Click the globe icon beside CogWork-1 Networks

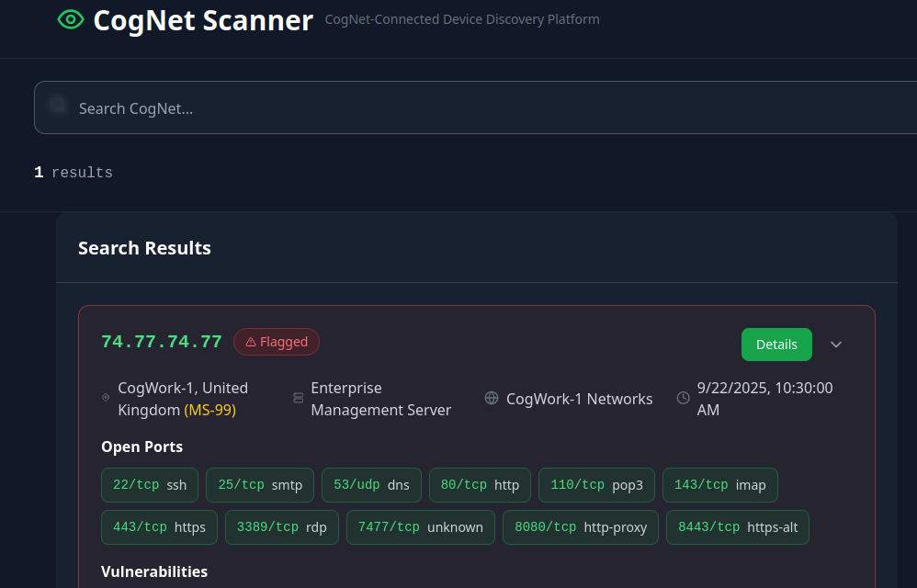click(x=492, y=399)
